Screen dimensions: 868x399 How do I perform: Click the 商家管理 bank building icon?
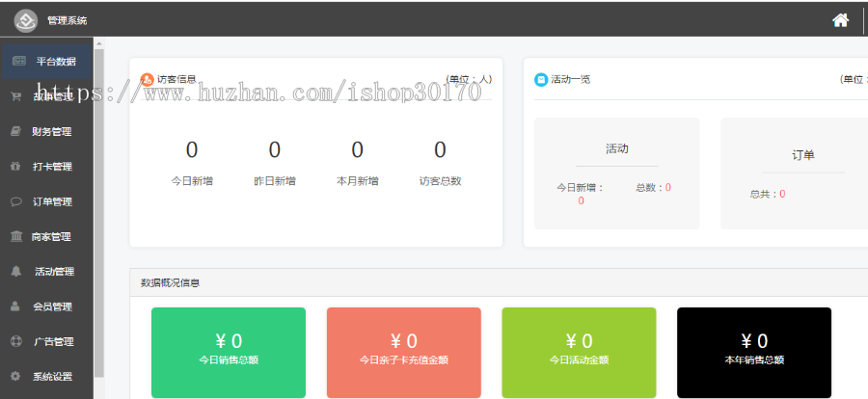(x=16, y=236)
